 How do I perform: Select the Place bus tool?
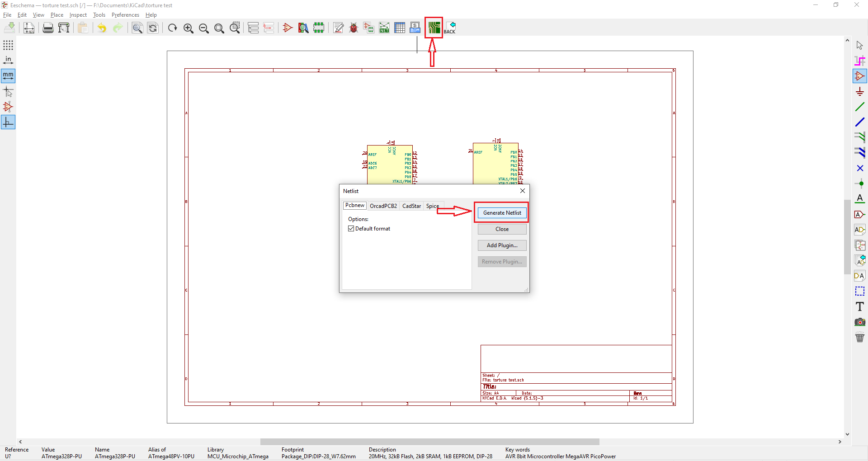tap(860, 122)
